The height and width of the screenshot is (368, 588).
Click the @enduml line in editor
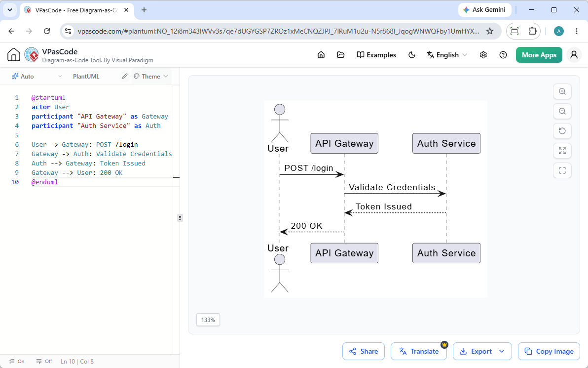tap(44, 182)
